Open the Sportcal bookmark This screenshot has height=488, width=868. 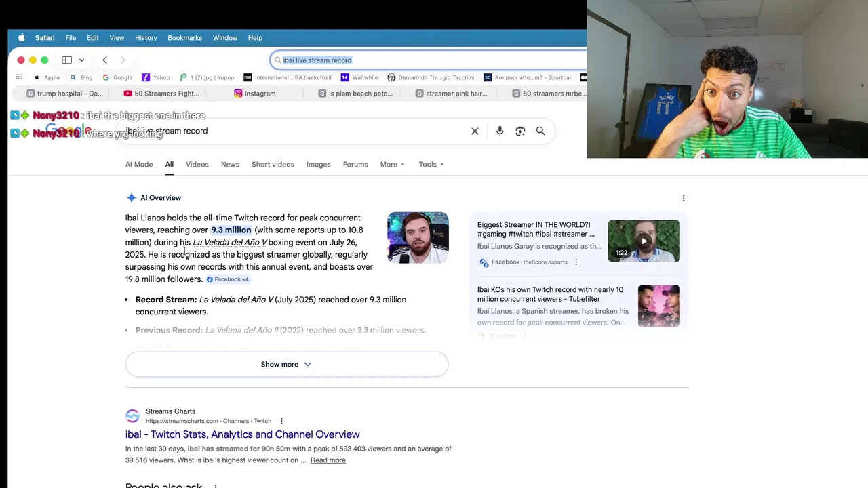[527, 77]
